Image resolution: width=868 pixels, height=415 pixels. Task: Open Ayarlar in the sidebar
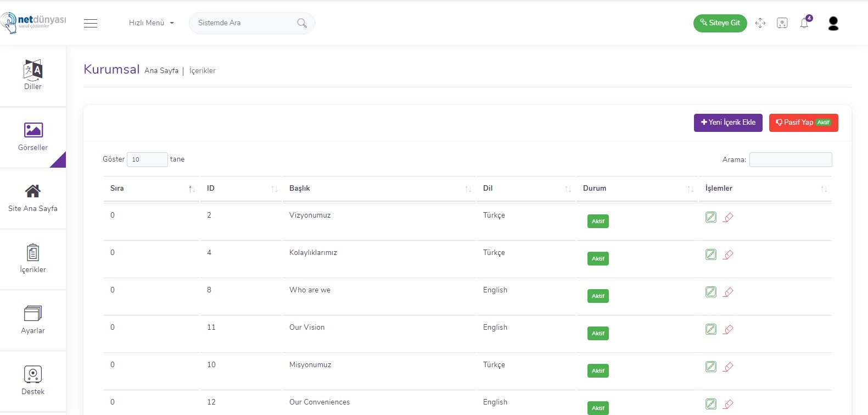click(x=33, y=320)
